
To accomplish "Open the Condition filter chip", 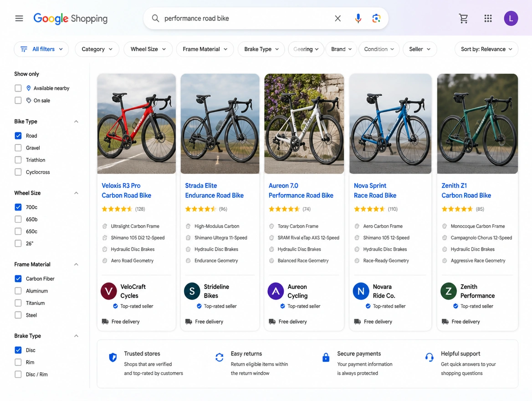I will point(379,49).
